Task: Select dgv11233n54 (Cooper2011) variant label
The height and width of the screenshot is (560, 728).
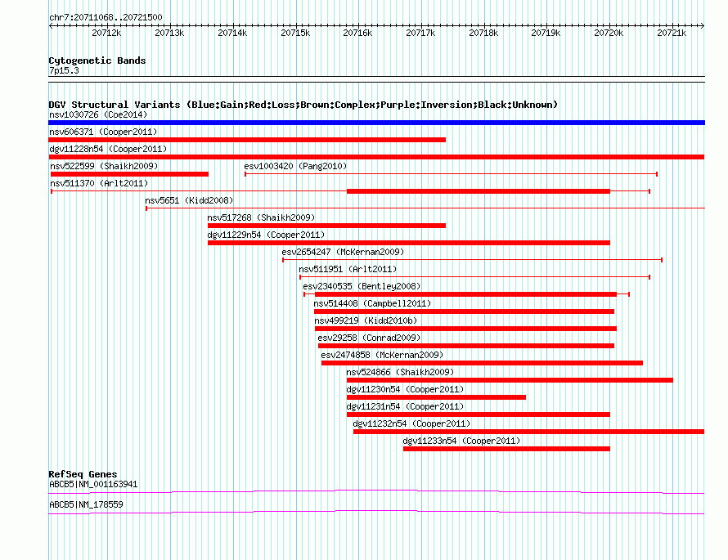Action: tap(461, 441)
